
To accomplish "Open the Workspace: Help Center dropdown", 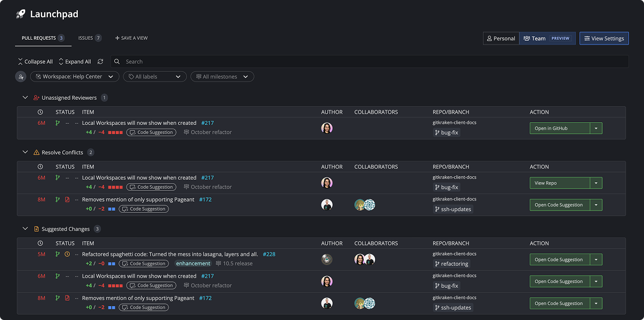I will click(75, 77).
